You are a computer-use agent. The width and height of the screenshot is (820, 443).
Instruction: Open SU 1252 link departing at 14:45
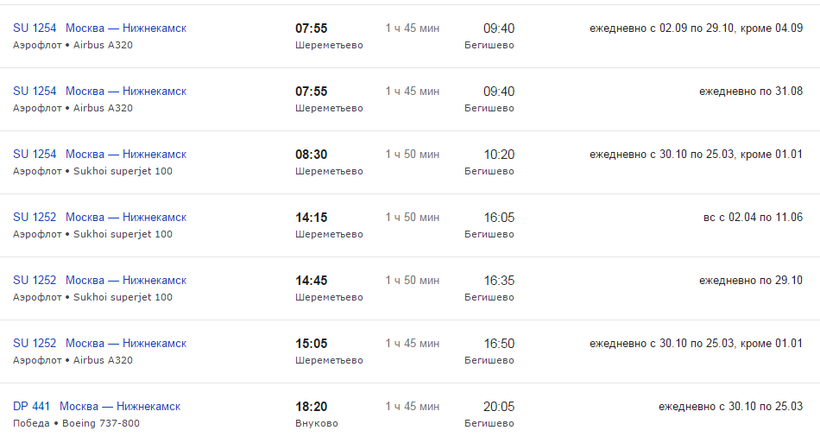35,280
